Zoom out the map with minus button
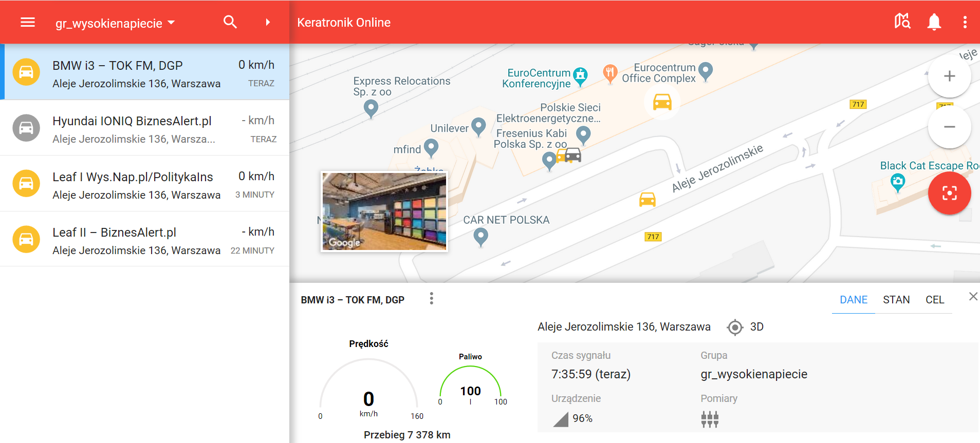This screenshot has width=980, height=443. pos(949,127)
